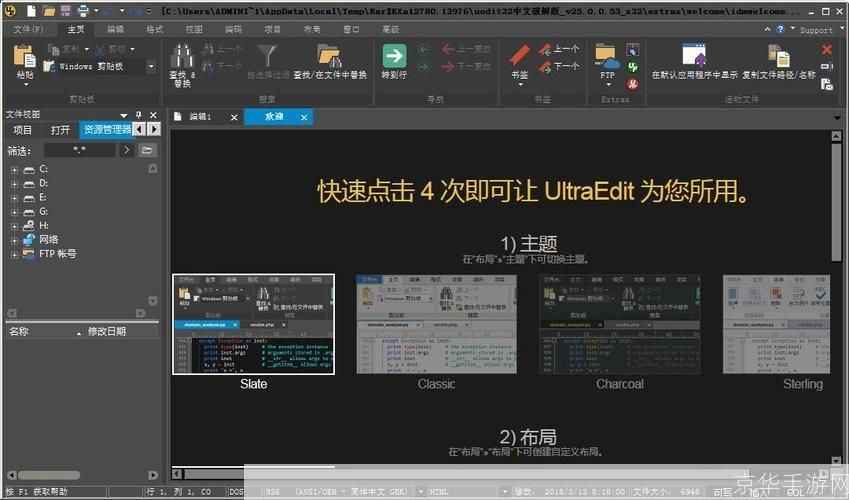This screenshot has height=500, width=849.
Task: Click the rename active file icon
Action: pos(827,67)
